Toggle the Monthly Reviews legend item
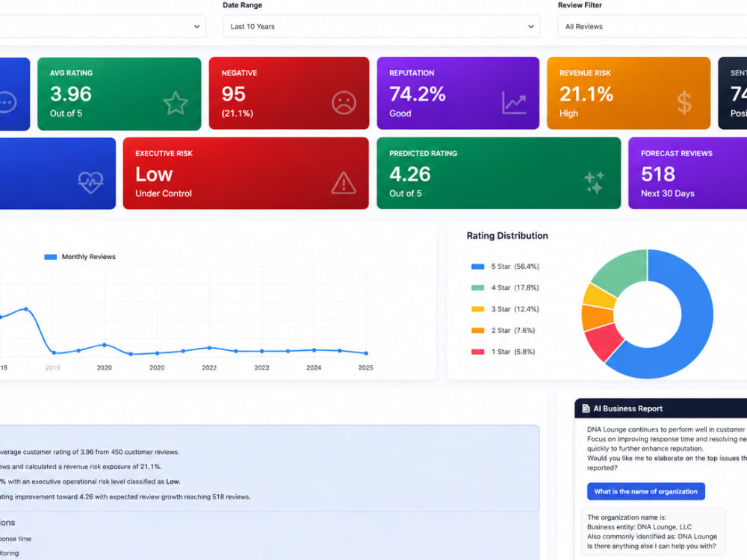This screenshot has height=560, width=747. click(80, 257)
